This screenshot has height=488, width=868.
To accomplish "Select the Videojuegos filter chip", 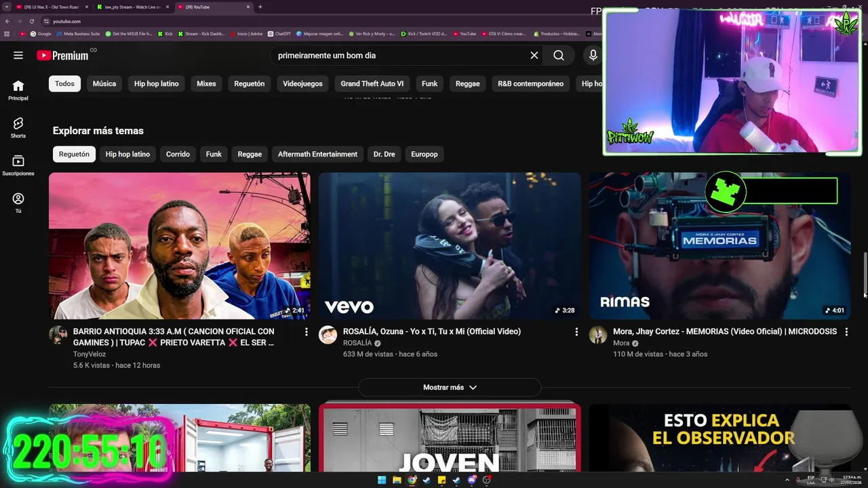I will (302, 83).
